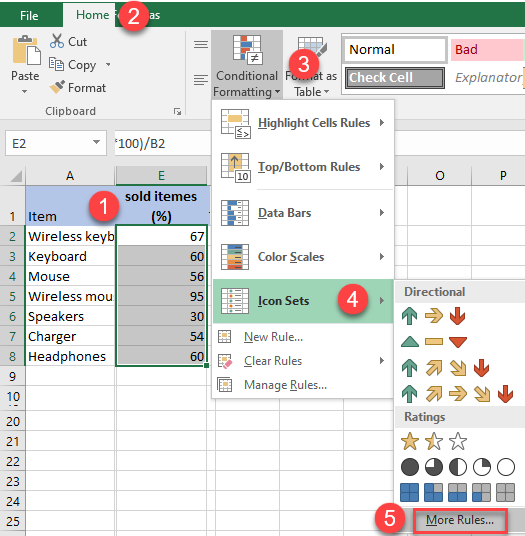Viewport: 525px width, 536px height.
Task: Select column O header
Action: (440, 176)
